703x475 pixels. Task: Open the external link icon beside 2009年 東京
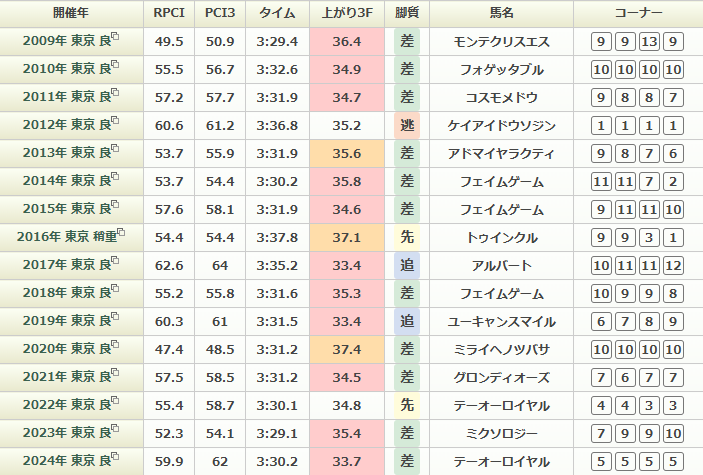(x=115, y=38)
